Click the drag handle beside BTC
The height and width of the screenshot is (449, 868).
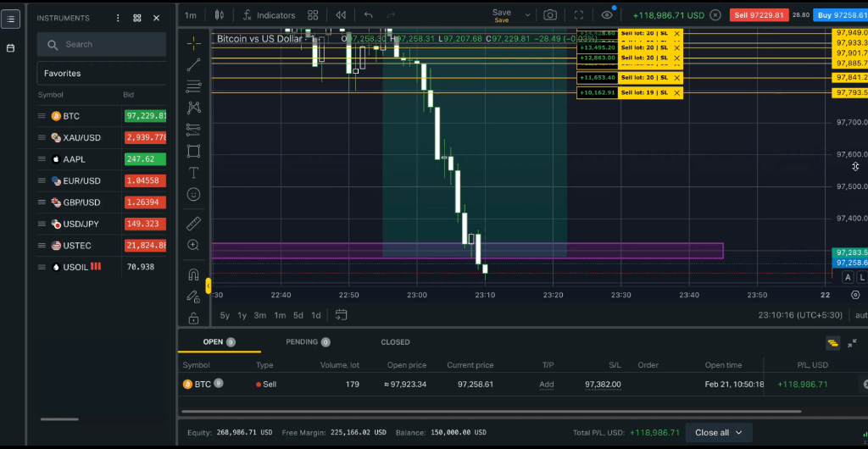point(42,116)
